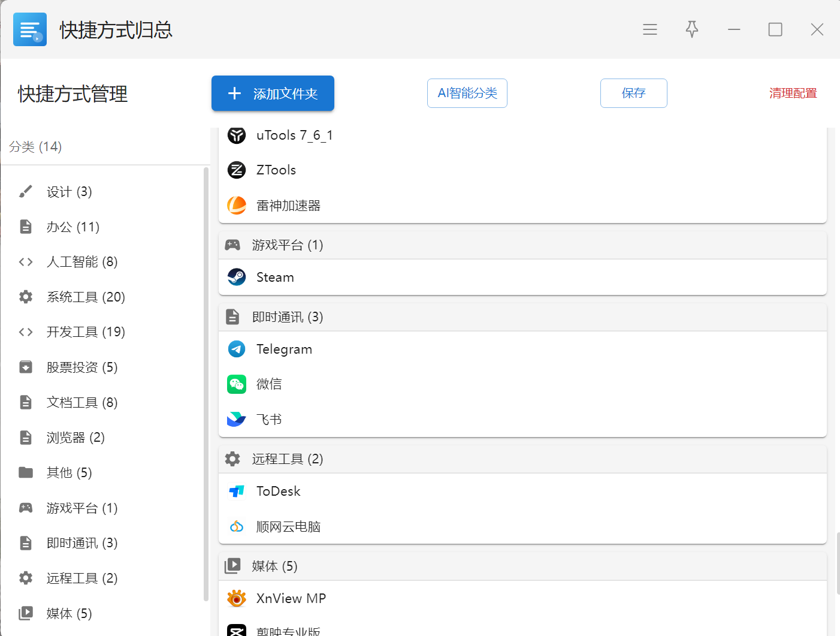Open the hamburger menu in title bar
The image size is (840, 636).
(650, 29)
